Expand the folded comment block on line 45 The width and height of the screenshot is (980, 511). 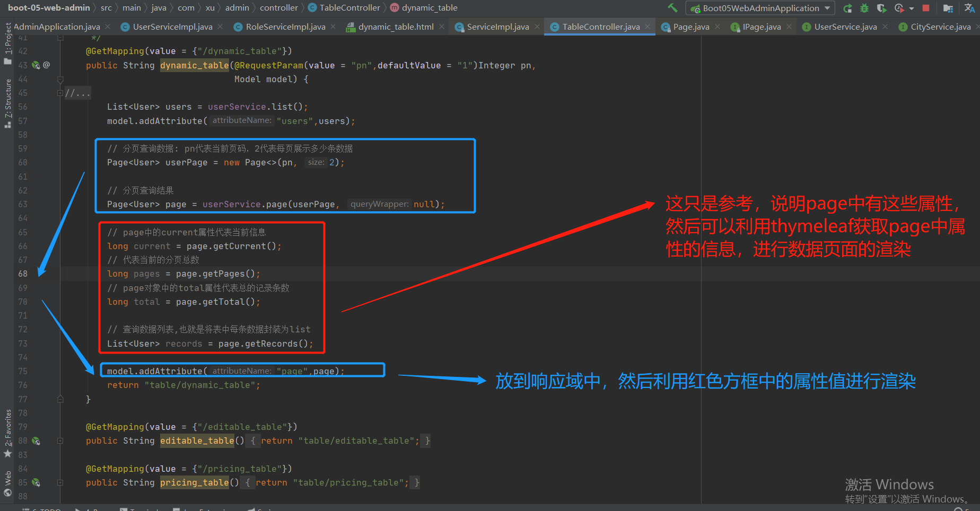[60, 93]
